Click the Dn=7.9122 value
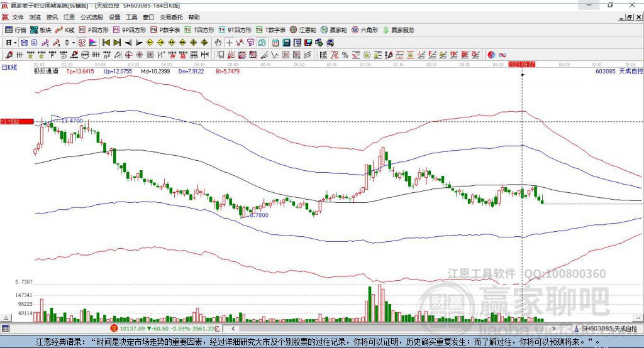The width and height of the screenshot is (644, 348). pos(191,71)
